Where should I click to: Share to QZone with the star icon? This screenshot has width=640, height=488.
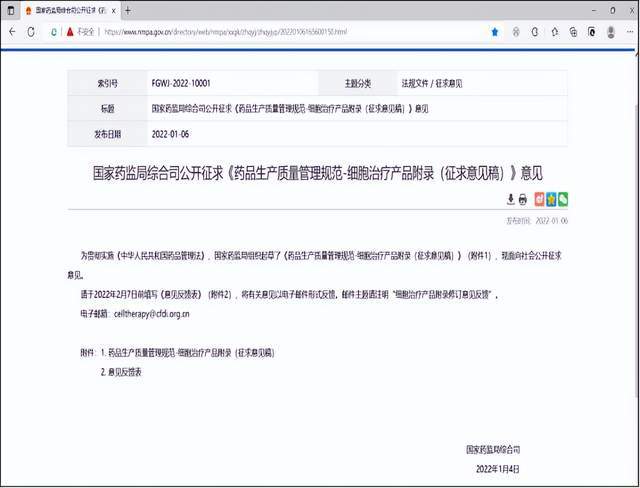(550, 199)
